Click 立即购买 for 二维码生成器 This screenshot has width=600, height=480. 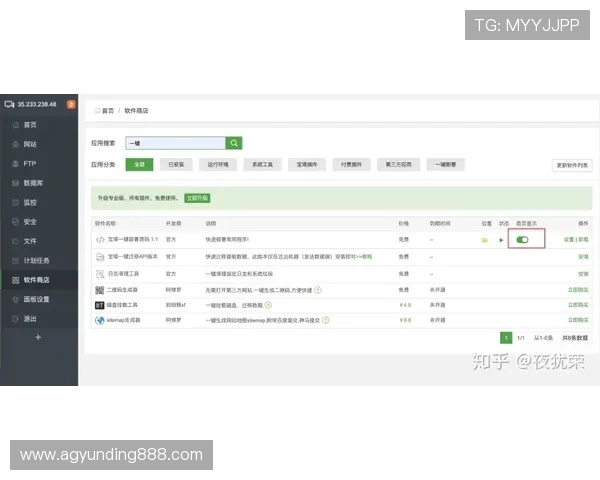[x=578, y=290]
